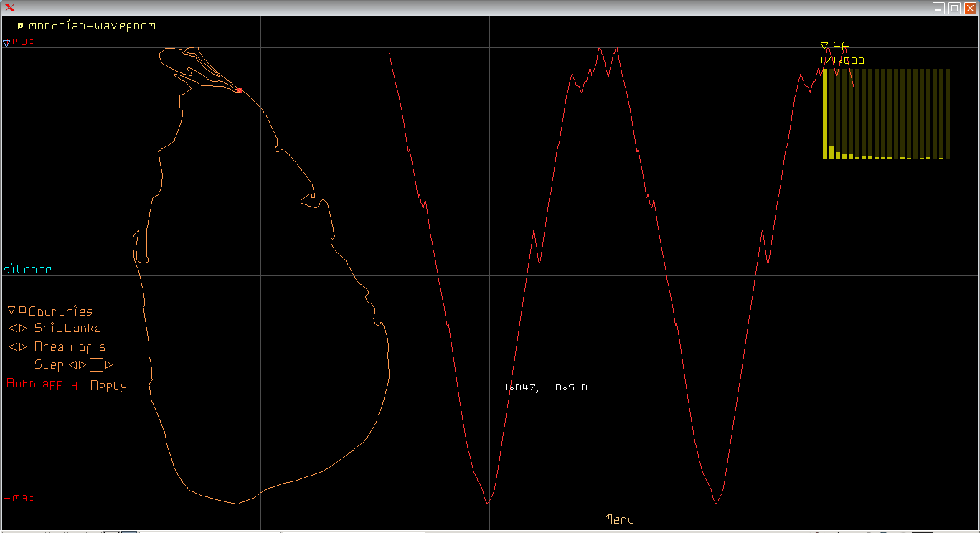Select the previous country with the left arrow
The image size is (980, 533).
pos(13,328)
